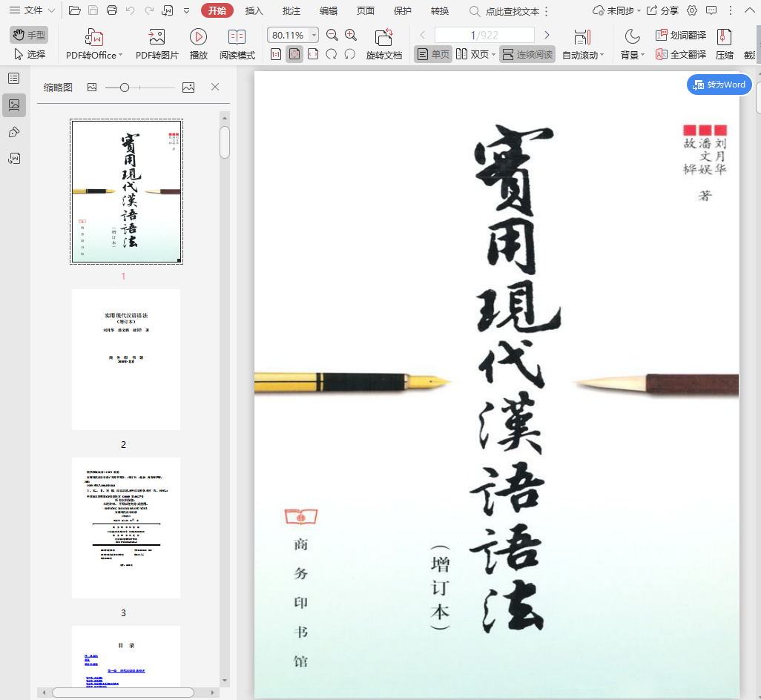
Task: Enable the 手型 hand tool
Action: [x=29, y=35]
